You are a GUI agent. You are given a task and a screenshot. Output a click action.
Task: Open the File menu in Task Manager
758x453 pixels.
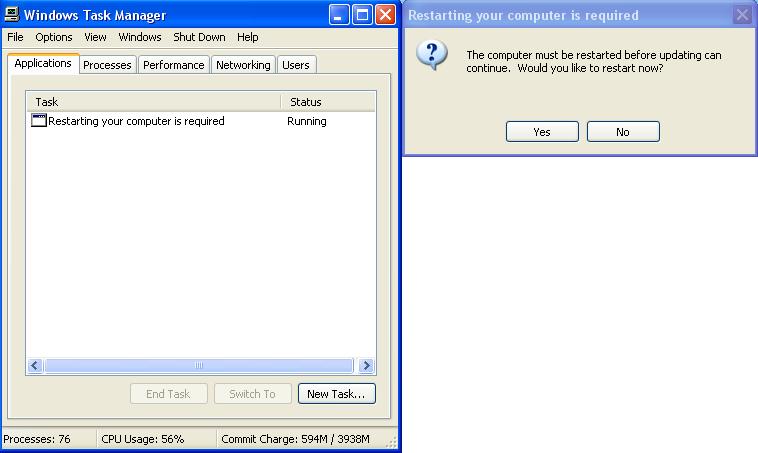[15, 37]
